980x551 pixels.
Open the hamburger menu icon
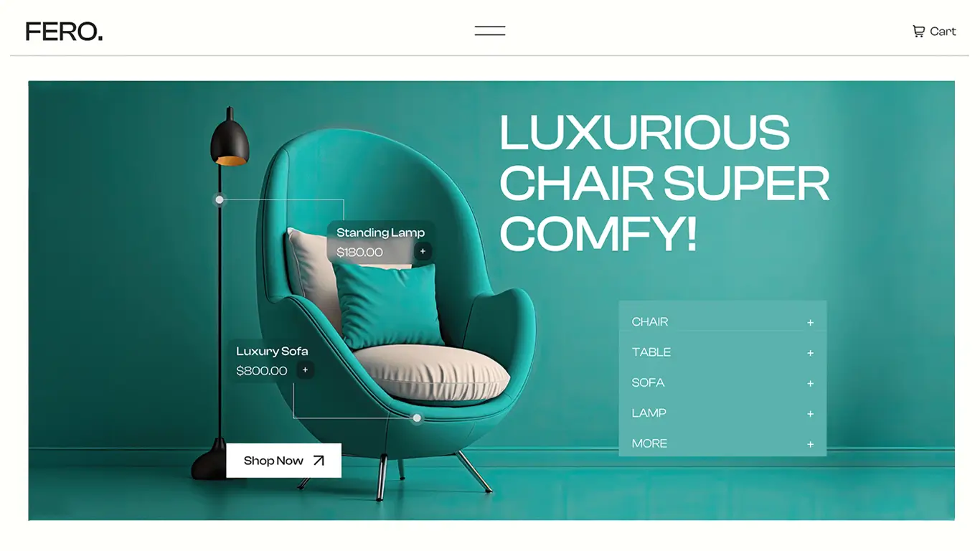490,31
